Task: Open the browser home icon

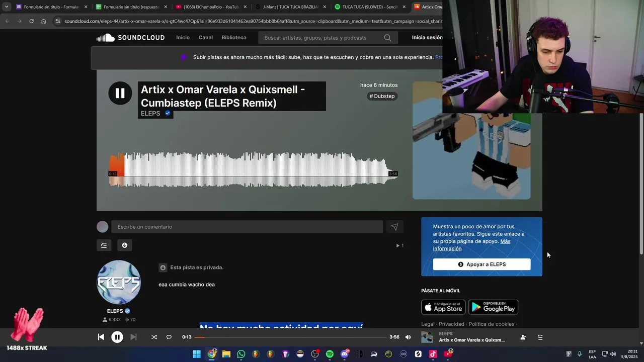Action: (x=44, y=21)
